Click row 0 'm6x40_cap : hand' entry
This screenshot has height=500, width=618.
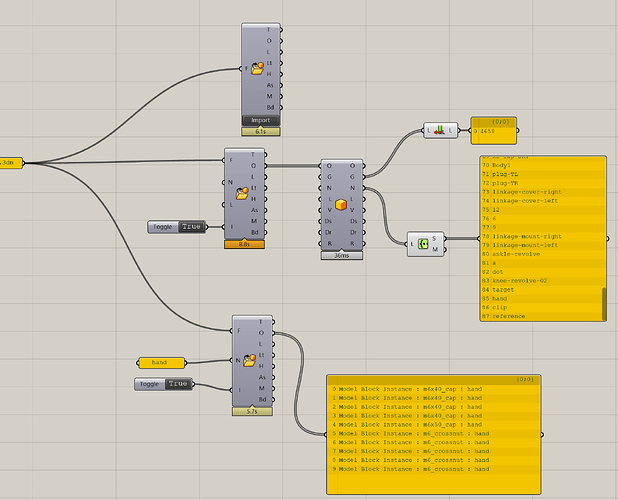click(434, 389)
